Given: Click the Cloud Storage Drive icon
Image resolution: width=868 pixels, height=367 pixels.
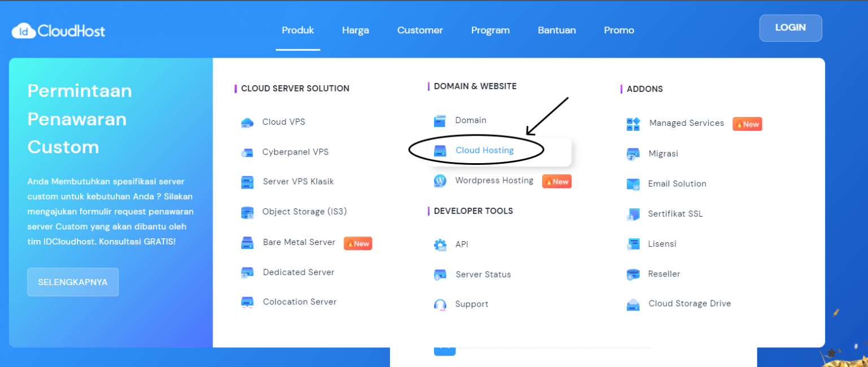Looking at the screenshot, I should pos(633,303).
